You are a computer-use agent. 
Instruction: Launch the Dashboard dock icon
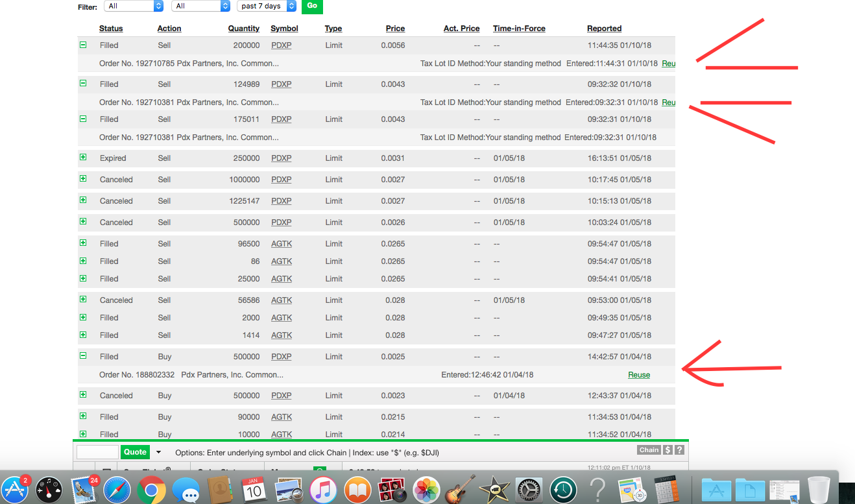(x=49, y=490)
